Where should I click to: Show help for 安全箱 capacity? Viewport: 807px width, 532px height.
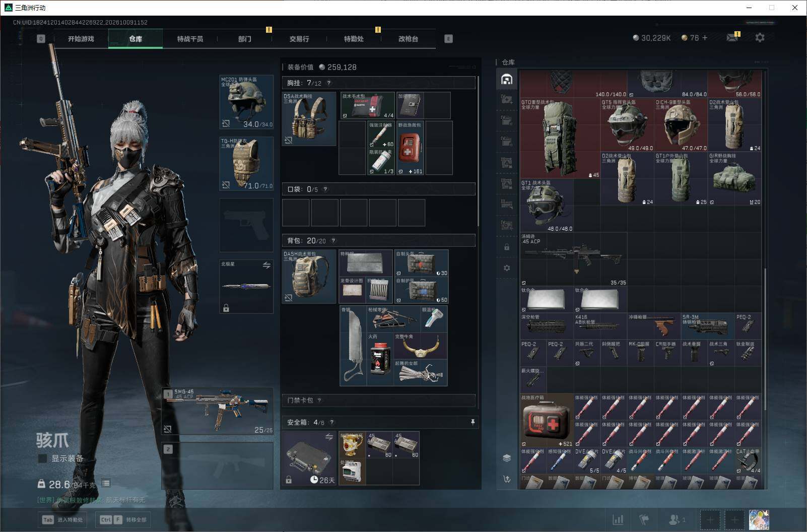(332, 422)
